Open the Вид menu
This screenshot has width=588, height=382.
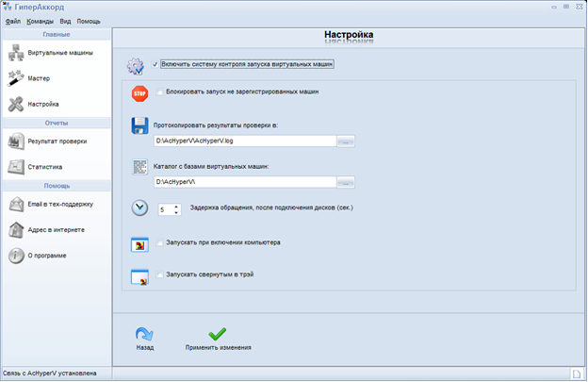click(65, 22)
